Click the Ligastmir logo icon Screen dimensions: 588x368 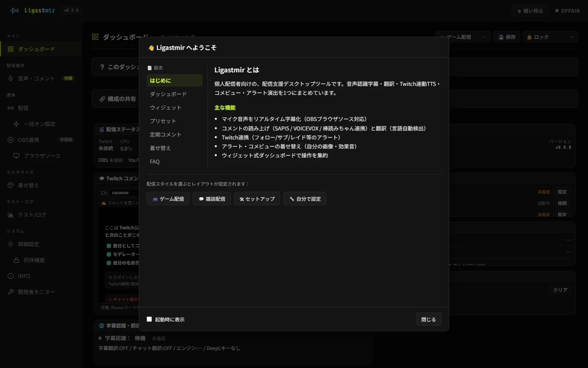pyautogui.click(x=15, y=11)
